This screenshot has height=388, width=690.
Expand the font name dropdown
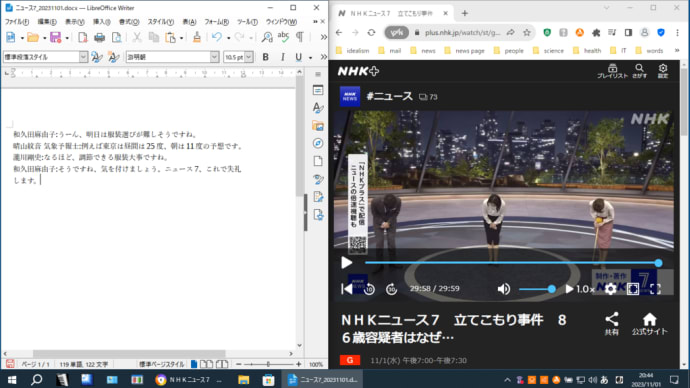[214, 57]
